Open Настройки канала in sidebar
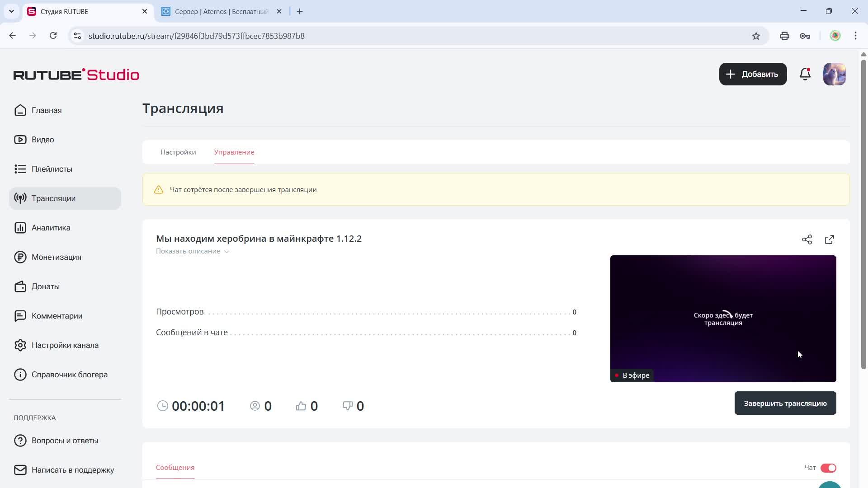Screen dimensions: 868x488 (x=65, y=345)
